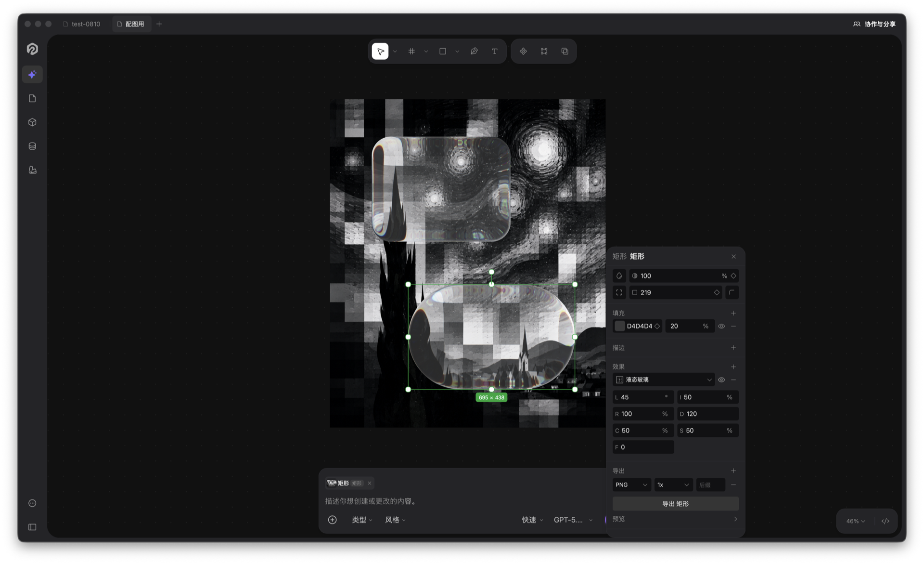This screenshot has height=564, width=924.
Task: Click the diamond icon beside D4D4D4
Action: coord(657,326)
